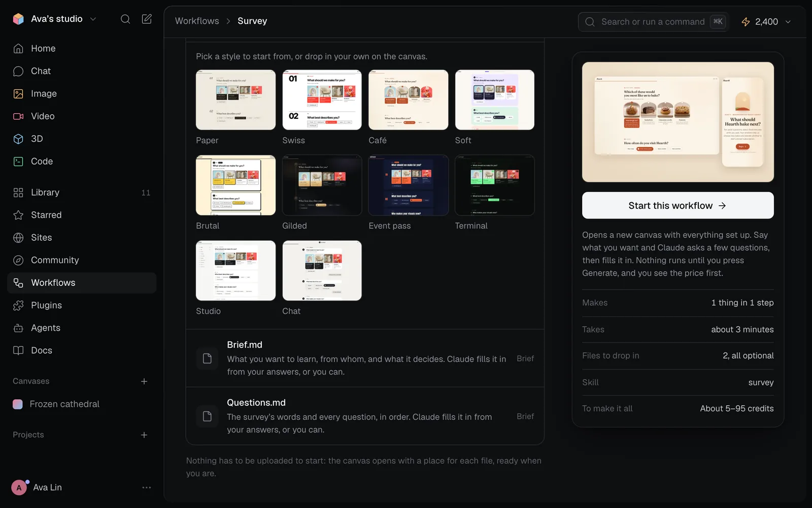The height and width of the screenshot is (508, 812).
Task: Start a new draft with the compose icon
Action: [x=147, y=19]
